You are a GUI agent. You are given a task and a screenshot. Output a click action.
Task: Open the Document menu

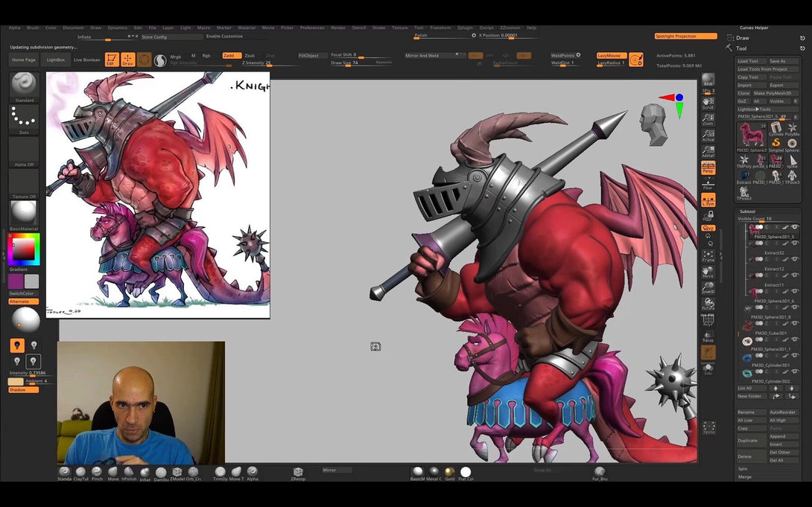point(73,28)
